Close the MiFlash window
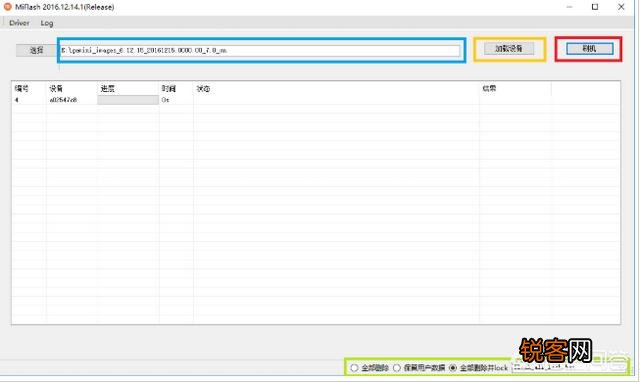Image resolution: width=640 pixels, height=382 pixels. pos(621,7)
